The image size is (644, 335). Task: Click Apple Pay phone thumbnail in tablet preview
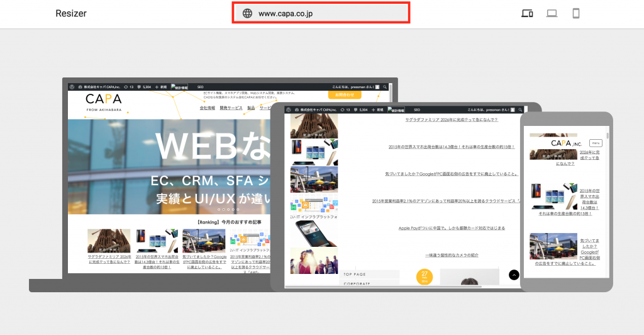314,234
